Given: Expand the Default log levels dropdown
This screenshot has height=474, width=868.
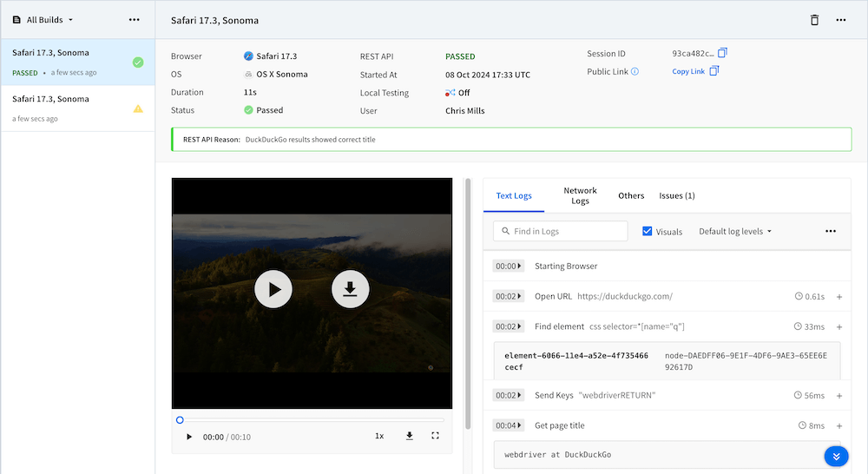Looking at the screenshot, I should [734, 231].
